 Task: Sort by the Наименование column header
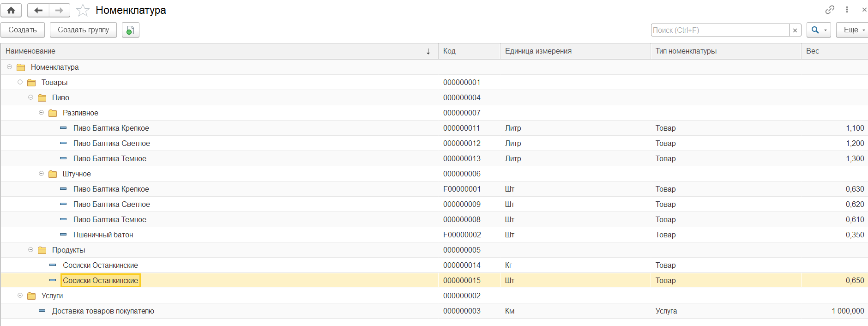217,51
